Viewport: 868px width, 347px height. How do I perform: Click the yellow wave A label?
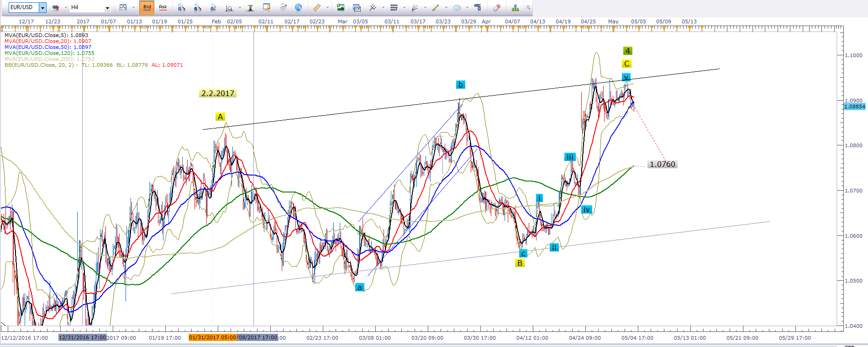(x=220, y=117)
